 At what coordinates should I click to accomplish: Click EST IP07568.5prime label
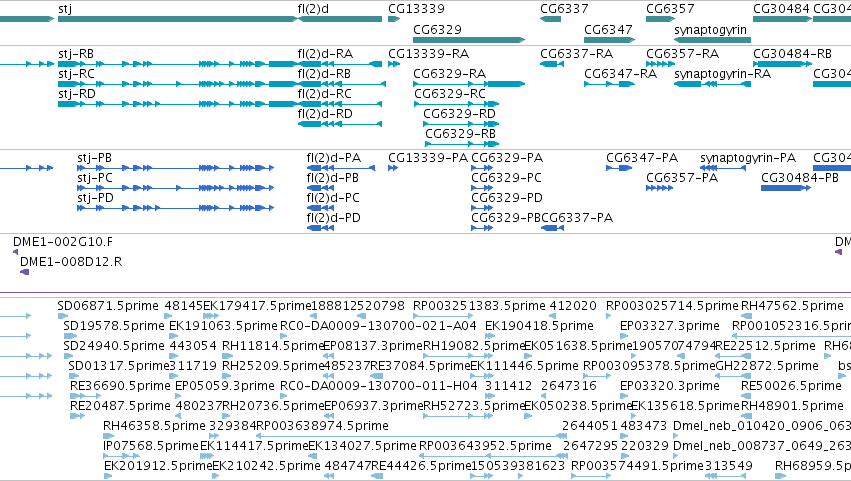click(151, 446)
